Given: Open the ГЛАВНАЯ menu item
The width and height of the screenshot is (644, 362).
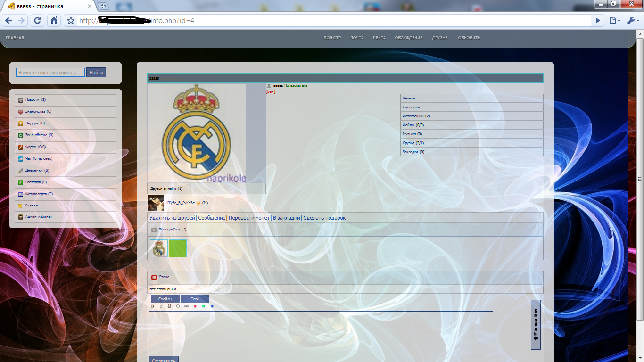Looking at the screenshot, I should point(15,38).
